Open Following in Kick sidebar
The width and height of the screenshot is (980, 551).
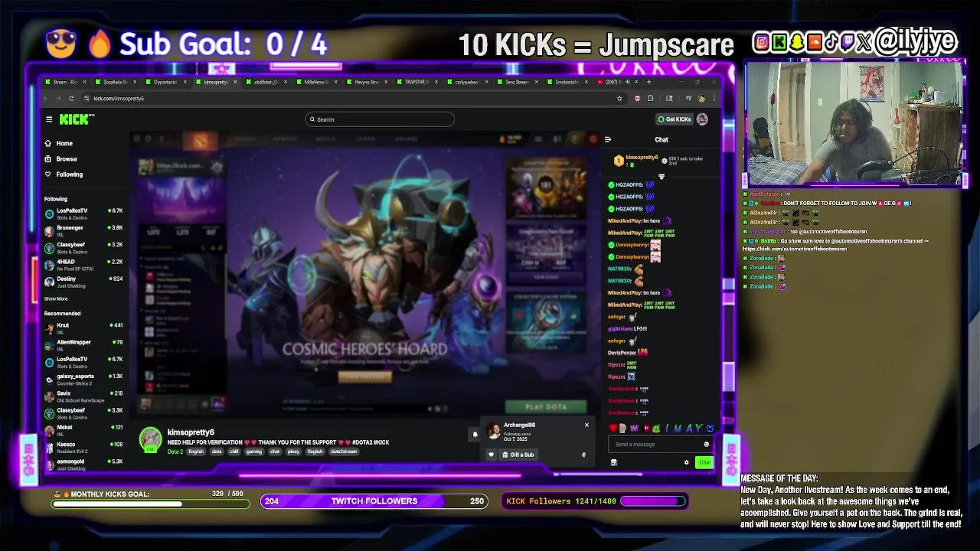[x=64, y=174]
